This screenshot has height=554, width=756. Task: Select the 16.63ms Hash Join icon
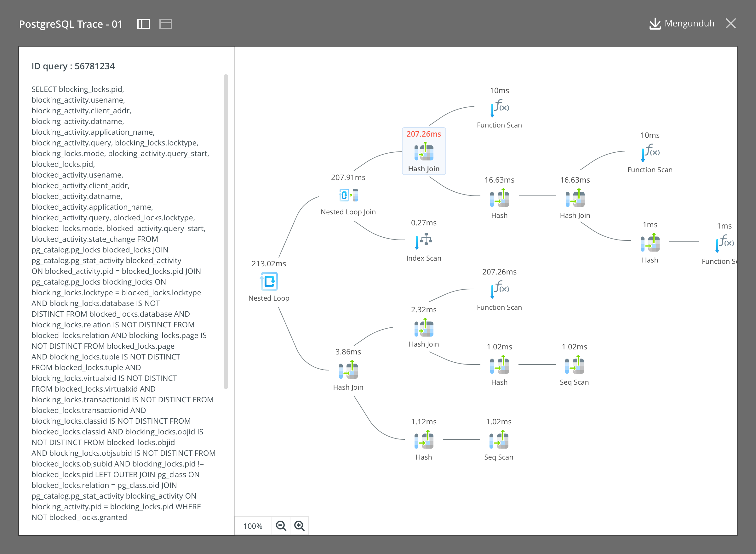point(575,198)
